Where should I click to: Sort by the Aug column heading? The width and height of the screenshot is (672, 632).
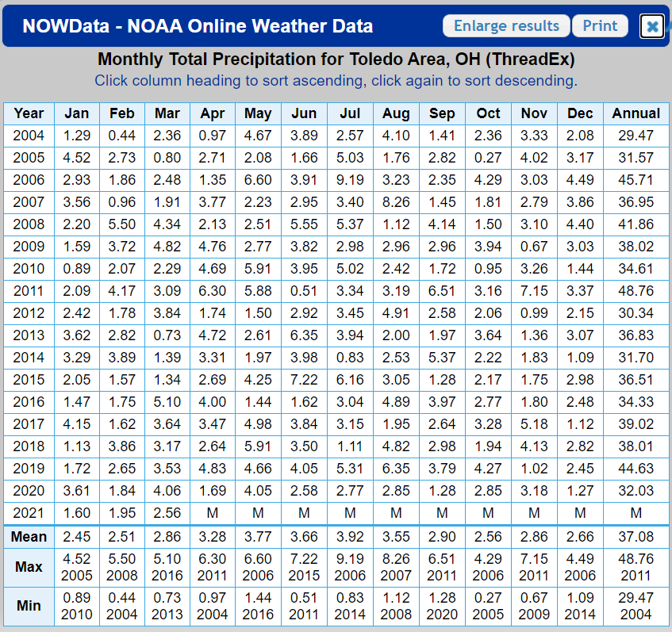pyautogui.click(x=396, y=113)
